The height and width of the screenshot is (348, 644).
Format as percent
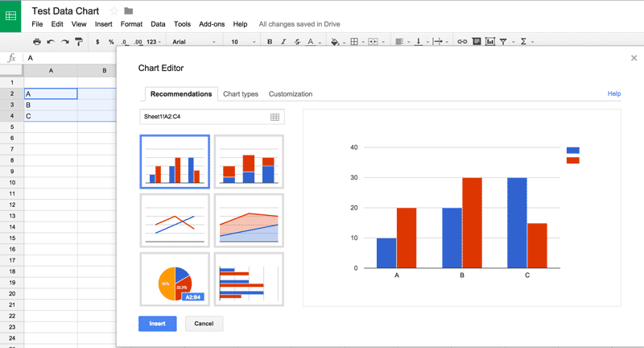pyautogui.click(x=111, y=42)
